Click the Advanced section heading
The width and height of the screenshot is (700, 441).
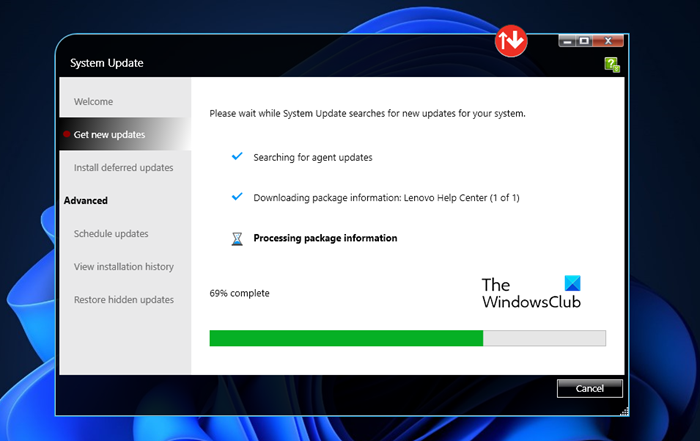pyautogui.click(x=86, y=200)
